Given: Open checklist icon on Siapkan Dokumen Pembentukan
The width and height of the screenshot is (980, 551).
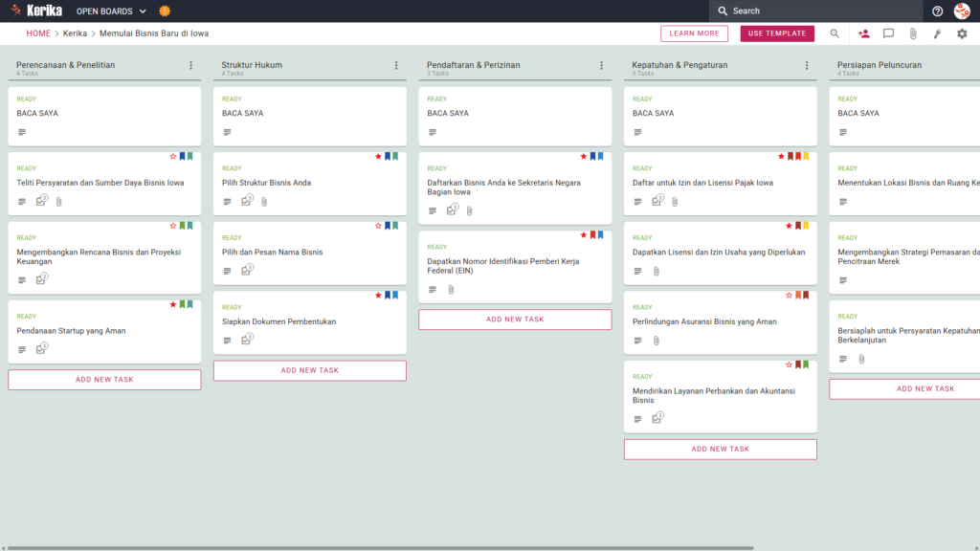Looking at the screenshot, I should coord(247,340).
